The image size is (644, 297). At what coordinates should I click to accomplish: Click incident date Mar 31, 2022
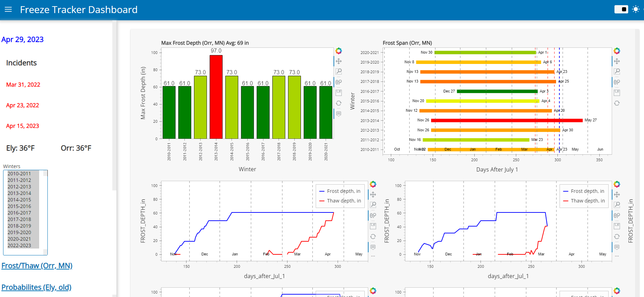(23, 85)
